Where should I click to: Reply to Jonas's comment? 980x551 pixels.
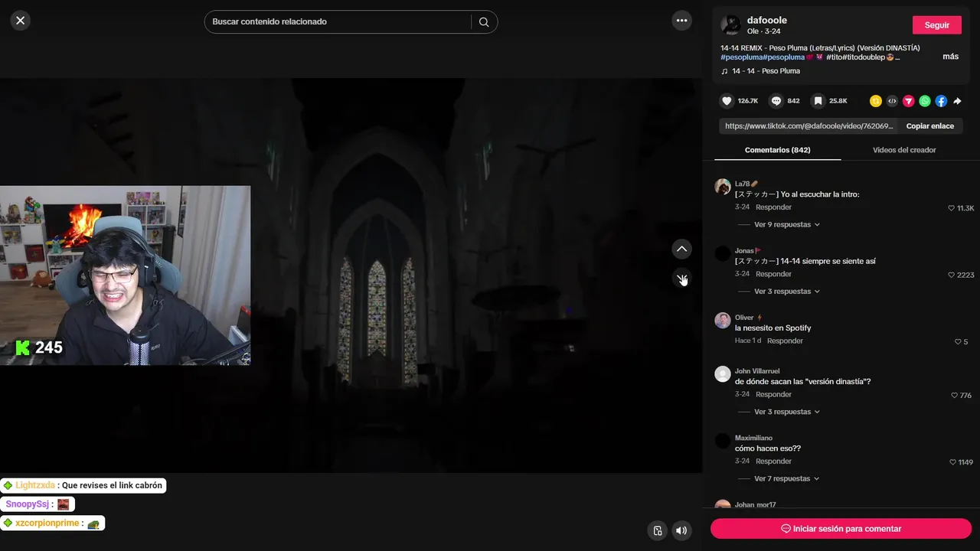tap(773, 274)
